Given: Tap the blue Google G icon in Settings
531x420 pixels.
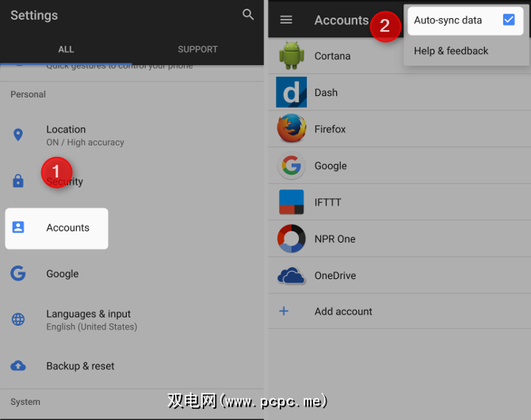Looking at the screenshot, I should 18,273.
